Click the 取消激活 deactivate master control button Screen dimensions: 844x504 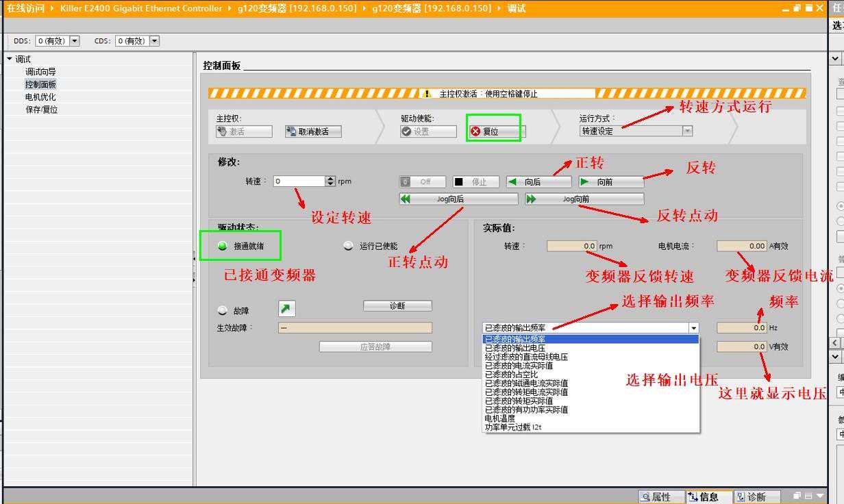(313, 131)
